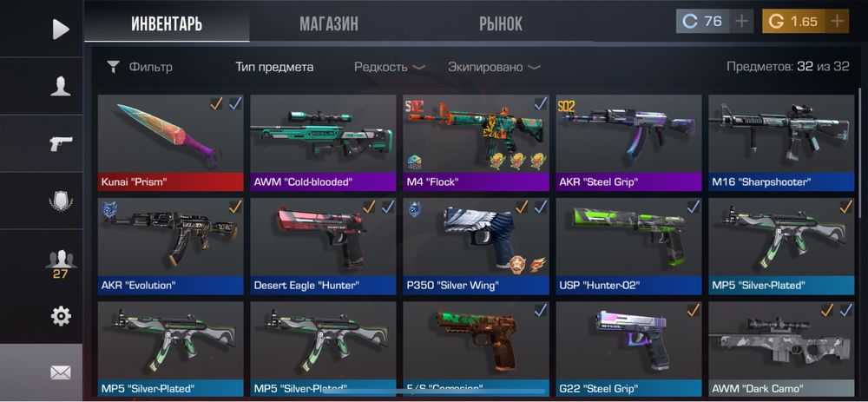Viewport: 868px width, 402px height.
Task: Open the shield emblem icon in sidebar
Action: point(61,201)
